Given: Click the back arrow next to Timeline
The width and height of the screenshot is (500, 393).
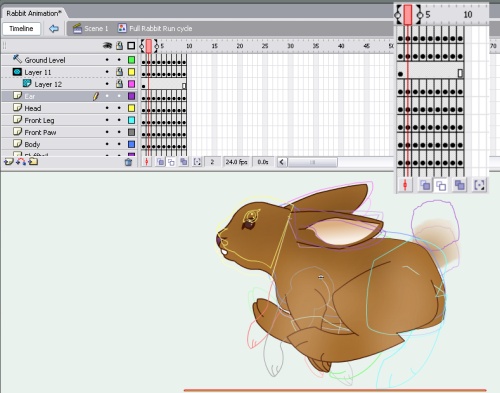Looking at the screenshot, I should click(54, 29).
